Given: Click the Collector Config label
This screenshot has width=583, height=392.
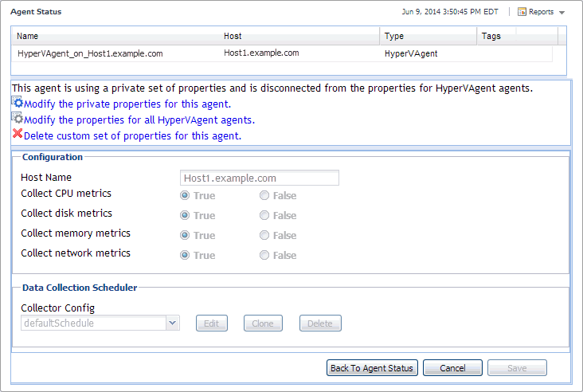Looking at the screenshot, I should pos(57,308).
